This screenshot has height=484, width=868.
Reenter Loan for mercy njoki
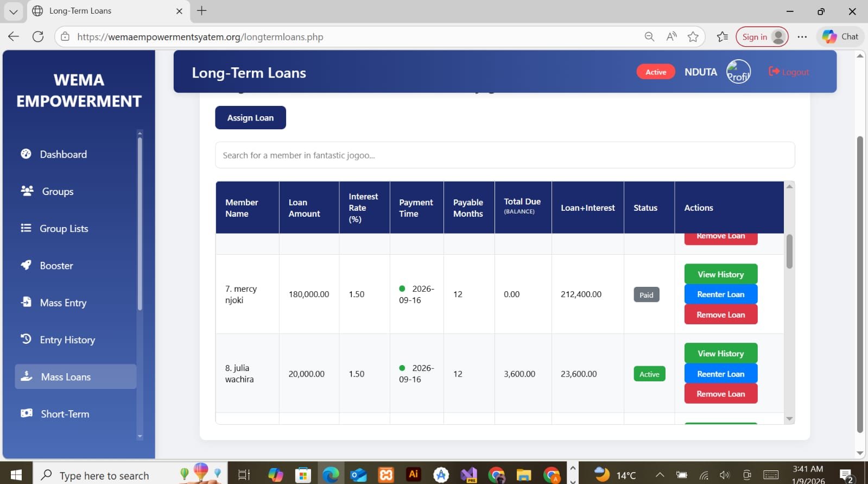[x=721, y=294]
